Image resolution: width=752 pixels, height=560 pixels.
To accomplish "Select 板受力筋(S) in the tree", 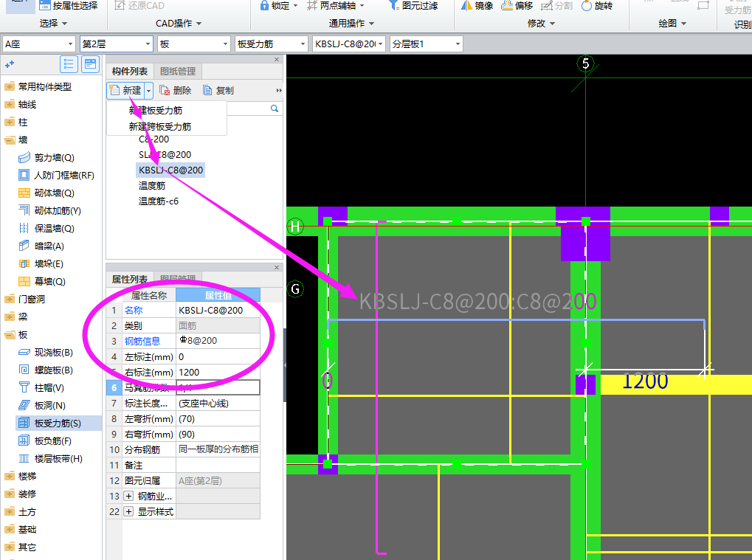I will click(x=58, y=424).
